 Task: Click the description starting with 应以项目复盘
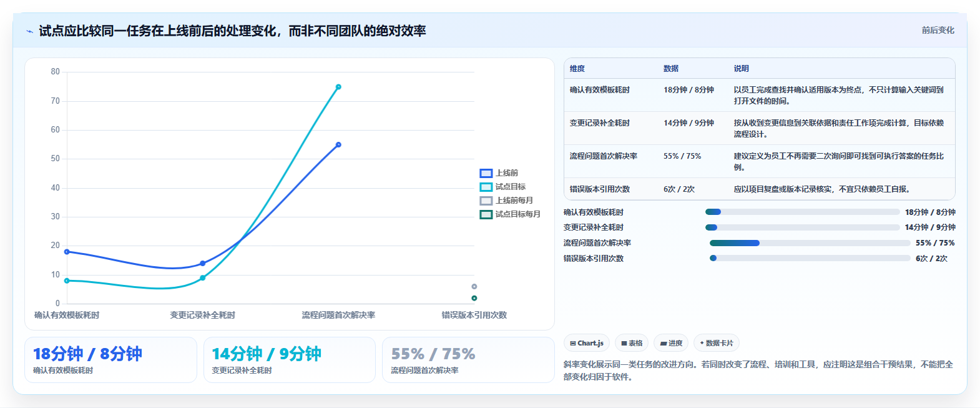click(822, 189)
